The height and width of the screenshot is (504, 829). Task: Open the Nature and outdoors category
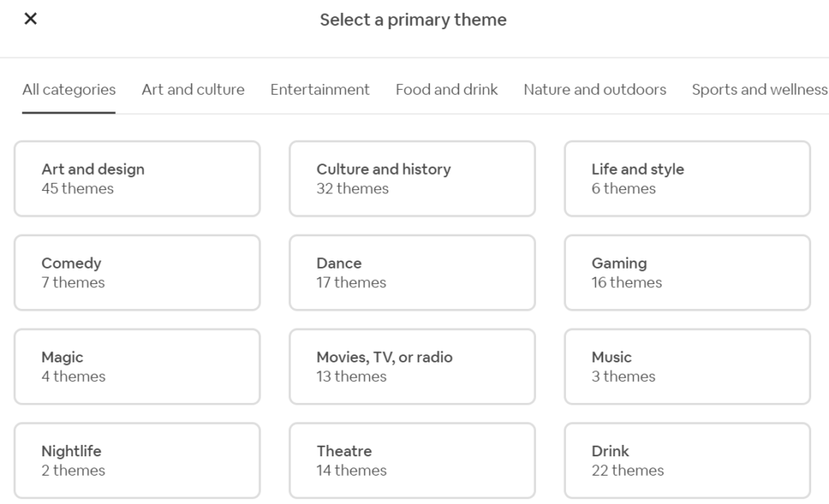595,89
